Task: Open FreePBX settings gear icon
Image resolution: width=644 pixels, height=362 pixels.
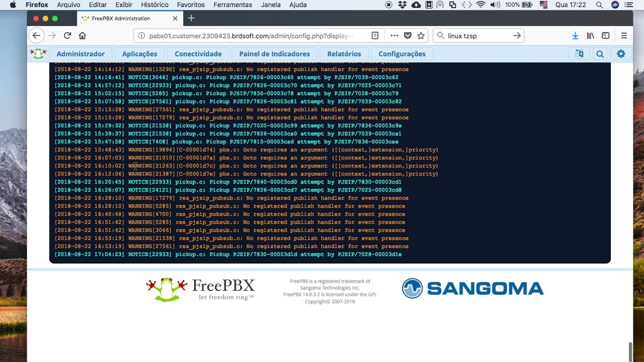Action: point(621,54)
